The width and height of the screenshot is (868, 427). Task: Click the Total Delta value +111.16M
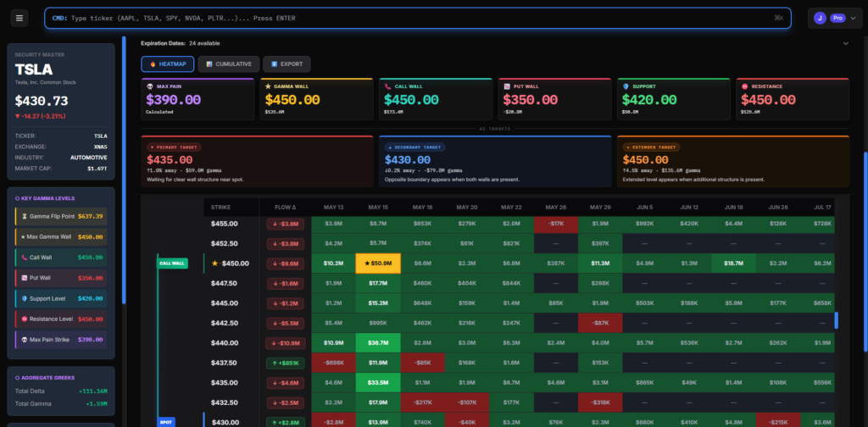(x=93, y=391)
